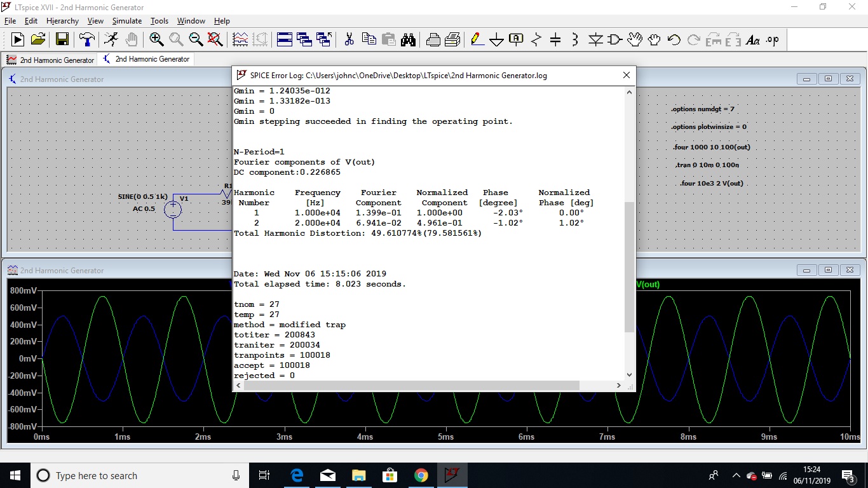Place a Ground symbol from the toolbar

pos(497,40)
